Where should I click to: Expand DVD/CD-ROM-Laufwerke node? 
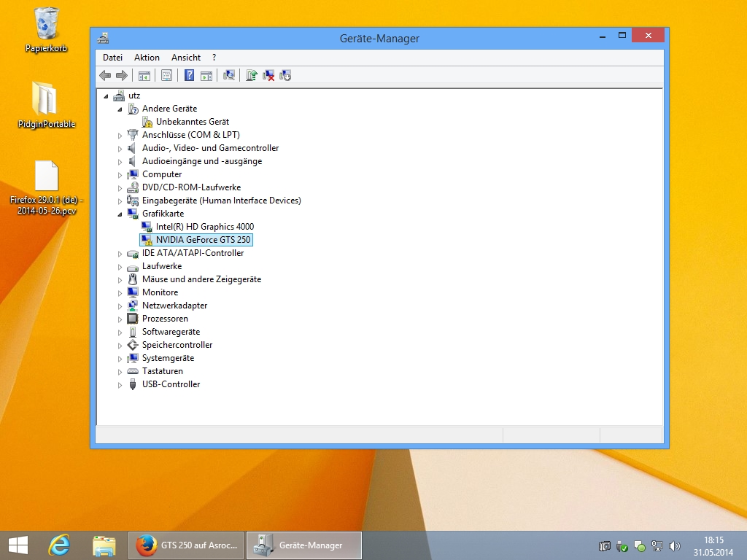120,188
